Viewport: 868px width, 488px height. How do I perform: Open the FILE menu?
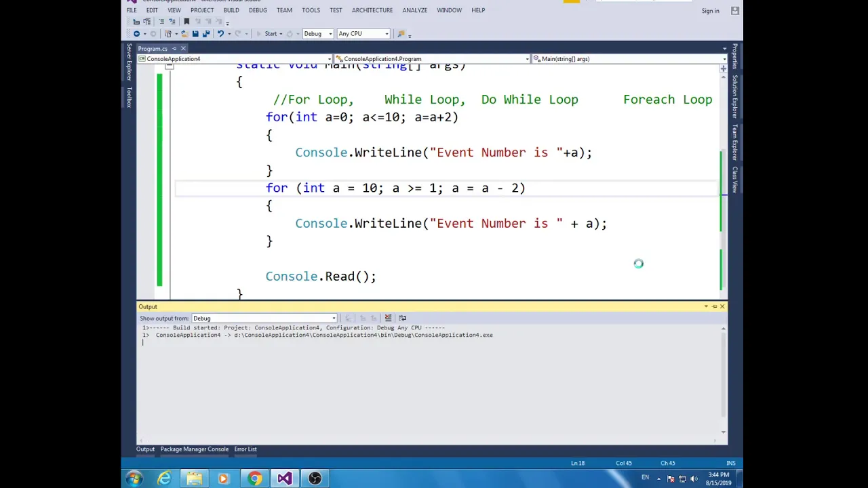[x=132, y=10]
